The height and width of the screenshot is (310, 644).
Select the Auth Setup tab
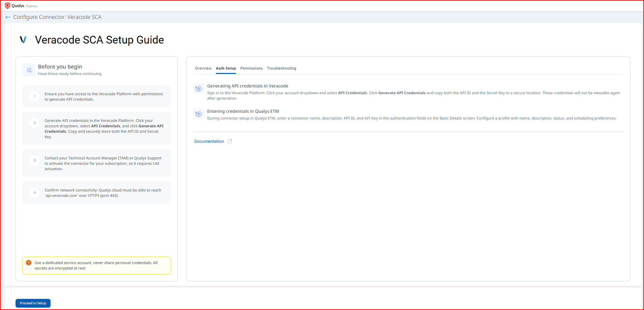[x=226, y=68]
